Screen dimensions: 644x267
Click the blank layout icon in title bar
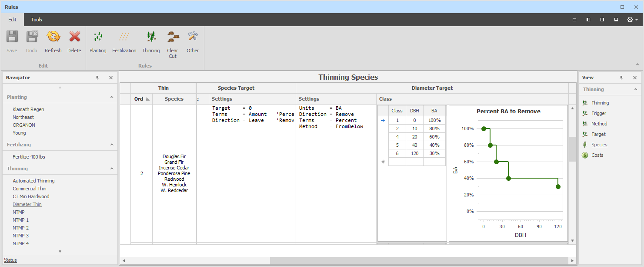pos(574,20)
